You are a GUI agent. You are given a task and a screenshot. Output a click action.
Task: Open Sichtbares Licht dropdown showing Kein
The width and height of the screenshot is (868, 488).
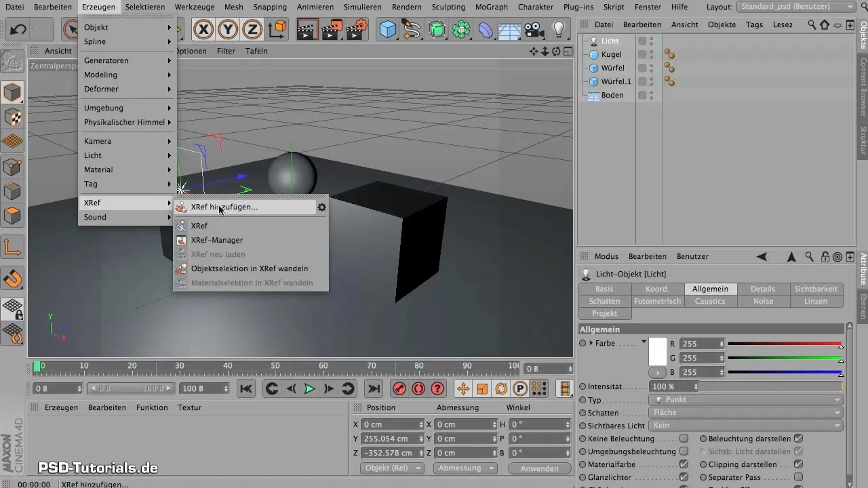[x=746, y=426]
